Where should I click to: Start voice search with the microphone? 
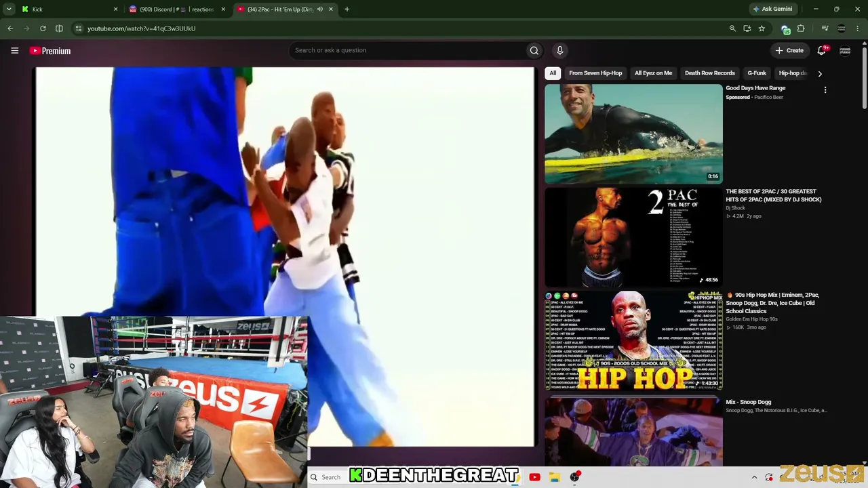[559, 50]
